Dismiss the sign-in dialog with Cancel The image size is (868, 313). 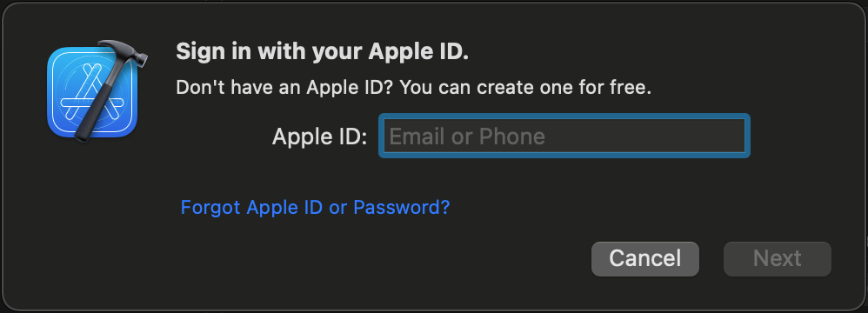tap(644, 258)
